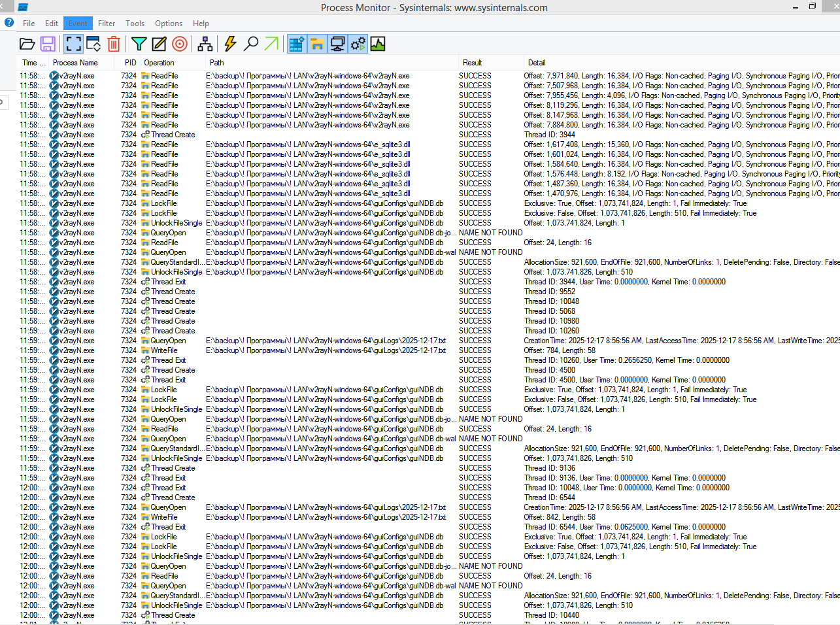The width and height of the screenshot is (840, 625).
Task: Select the detail 'Offset: 1,576,448, Length: 8,192'
Action: click(x=682, y=174)
